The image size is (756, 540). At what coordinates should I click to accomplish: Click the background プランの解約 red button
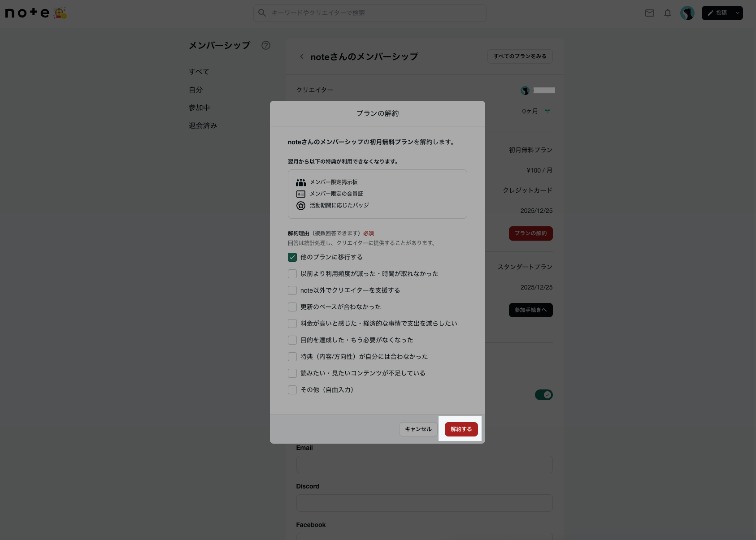point(531,233)
